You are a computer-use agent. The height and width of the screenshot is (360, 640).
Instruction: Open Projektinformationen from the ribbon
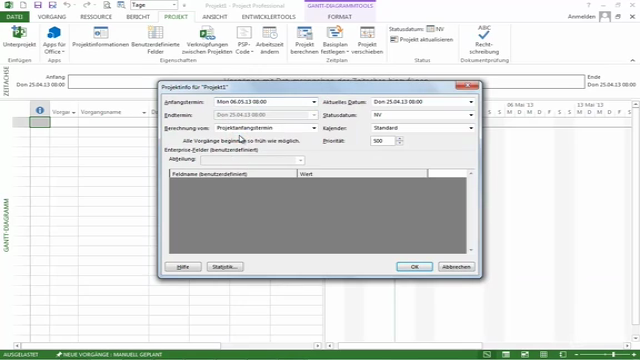pos(100,37)
